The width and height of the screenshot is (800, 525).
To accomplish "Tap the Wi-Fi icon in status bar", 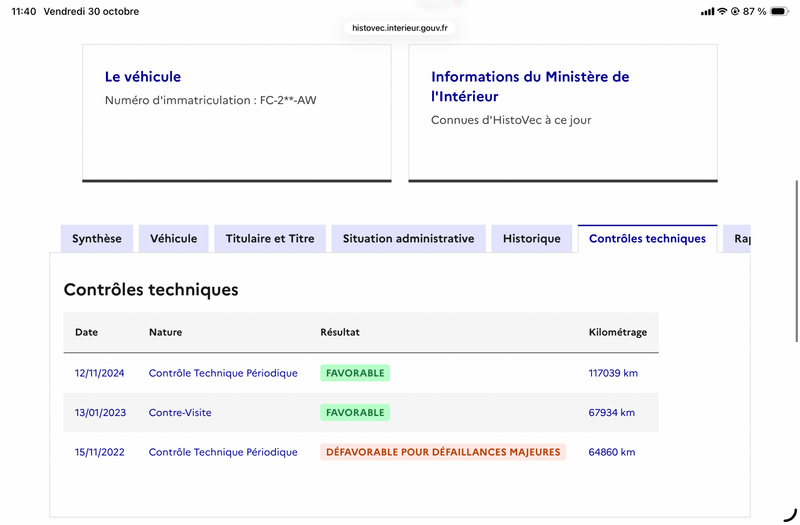I will (x=722, y=11).
